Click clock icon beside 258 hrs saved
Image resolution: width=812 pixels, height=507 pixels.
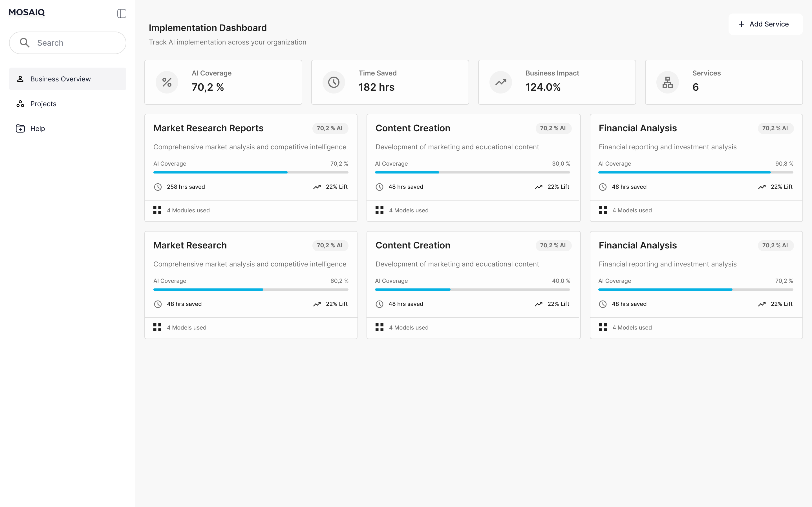[x=158, y=187]
